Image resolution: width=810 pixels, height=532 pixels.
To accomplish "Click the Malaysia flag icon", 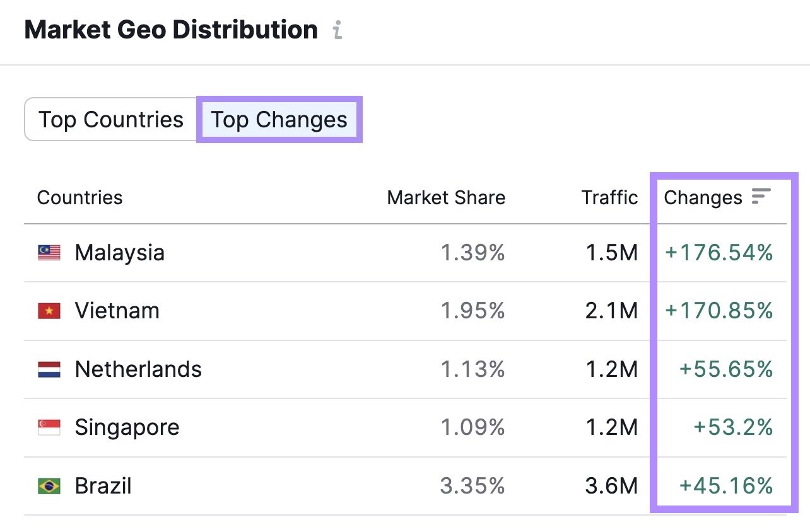I will click(x=50, y=253).
